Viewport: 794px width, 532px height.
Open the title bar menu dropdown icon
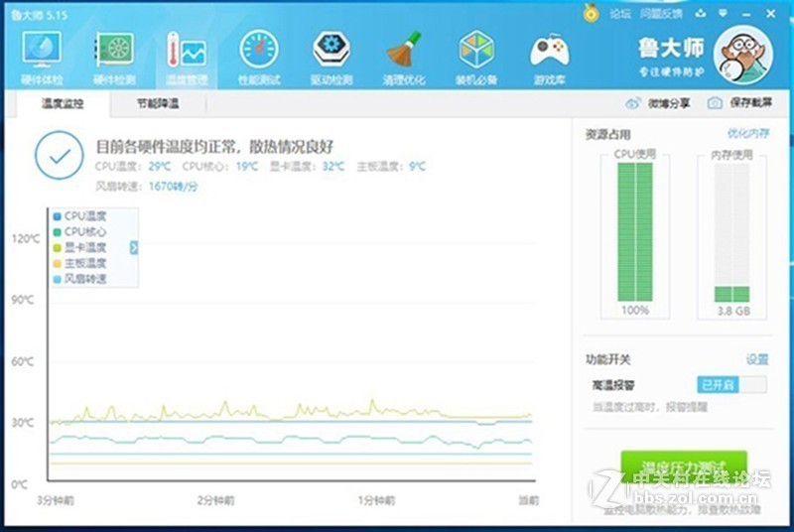click(724, 14)
